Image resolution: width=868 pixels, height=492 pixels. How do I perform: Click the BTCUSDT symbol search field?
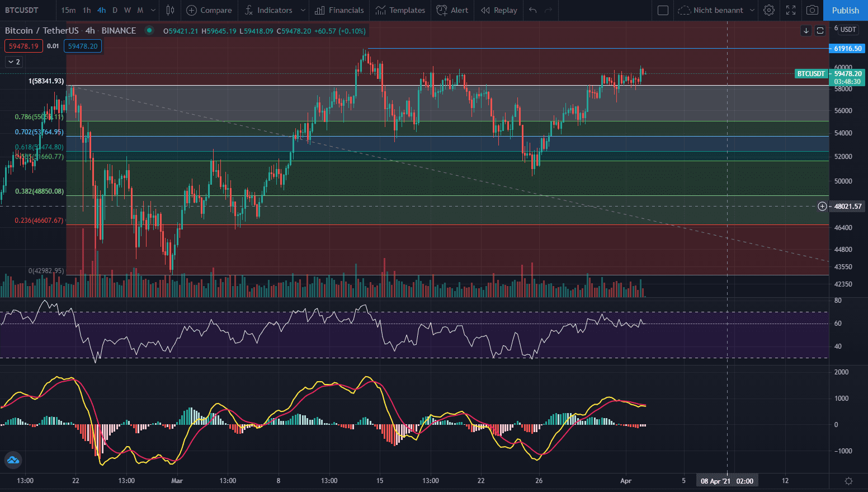point(22,10)
